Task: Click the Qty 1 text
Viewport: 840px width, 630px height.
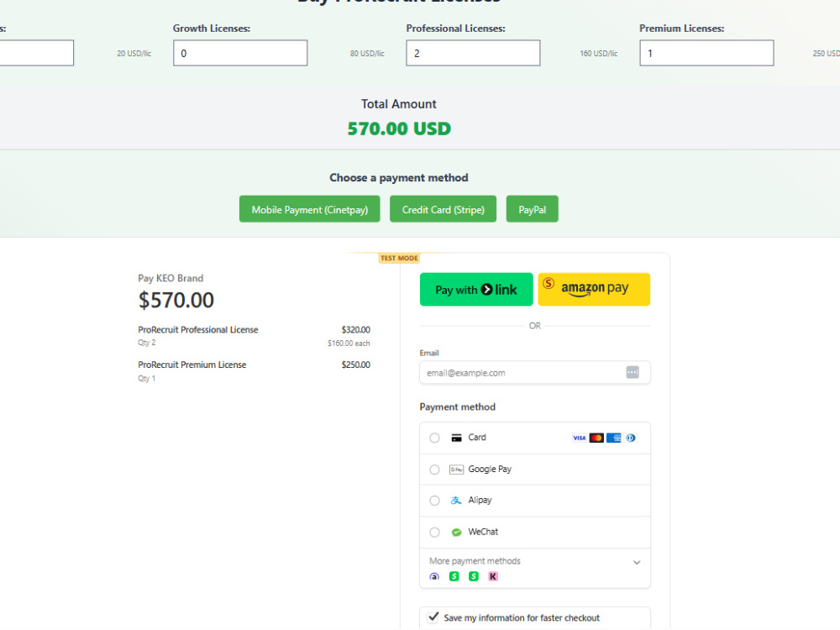Action: click(147, 378)
